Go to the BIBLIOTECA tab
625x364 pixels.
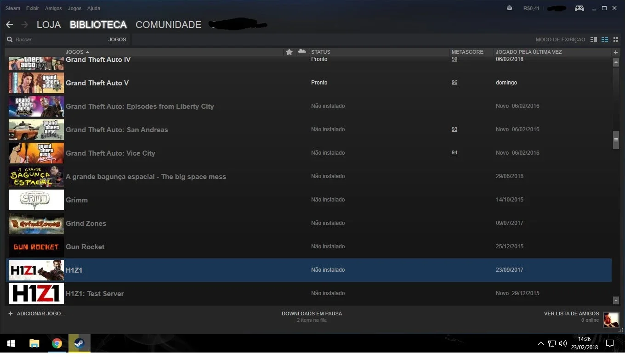pyautogui.click(x=98, y=25)
